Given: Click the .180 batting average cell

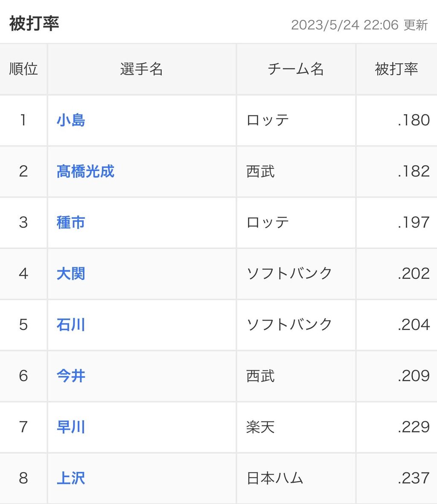Looking at the screenshot, I should (414, 120).
